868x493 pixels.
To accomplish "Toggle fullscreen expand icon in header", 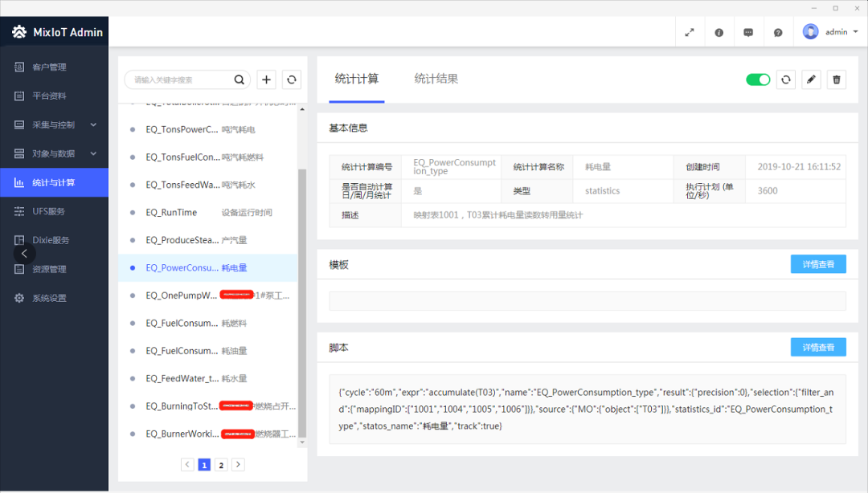I will point(689,33).
